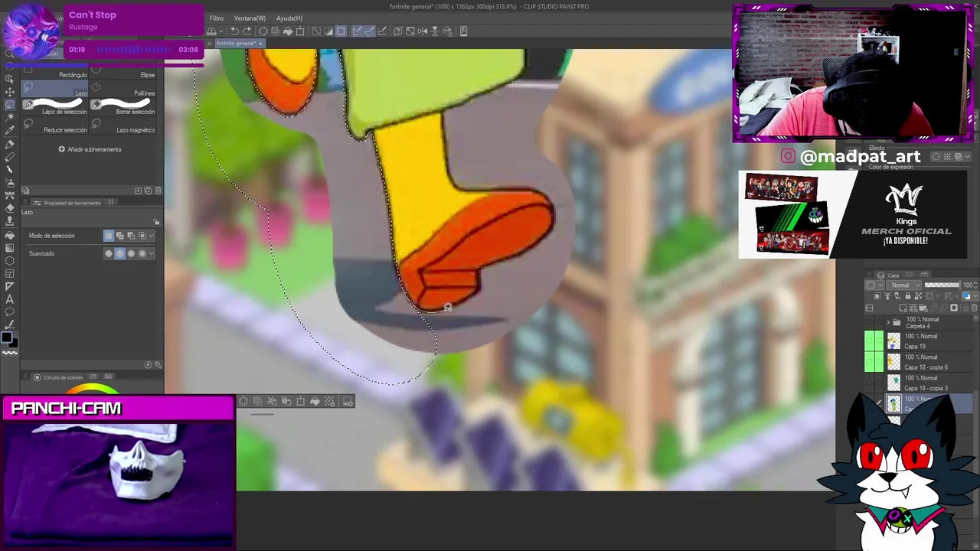The height and width of the screenshot is (551, 980).
Task: Click the Redo arrow in the top toolbar
Action: [247, 31]
